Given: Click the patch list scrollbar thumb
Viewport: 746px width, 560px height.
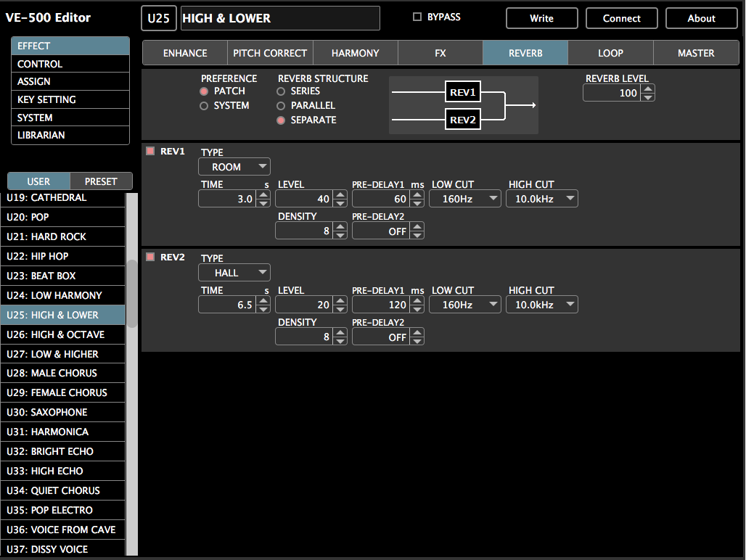Looking at the screenshot, I should [132, 293].
